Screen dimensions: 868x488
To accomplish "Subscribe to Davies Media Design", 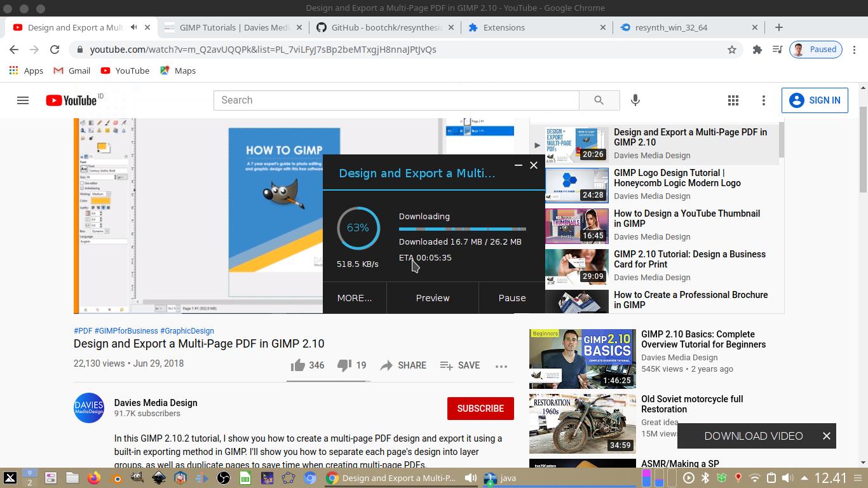I will tap(480, 409).
